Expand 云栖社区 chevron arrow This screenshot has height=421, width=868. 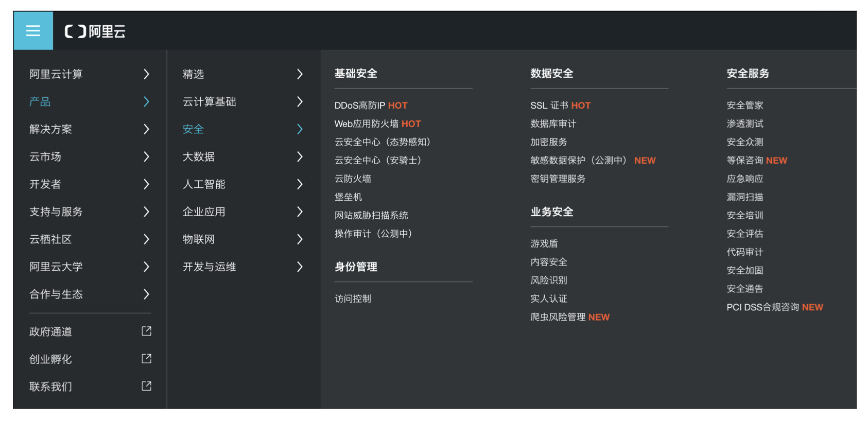[146, 239]
